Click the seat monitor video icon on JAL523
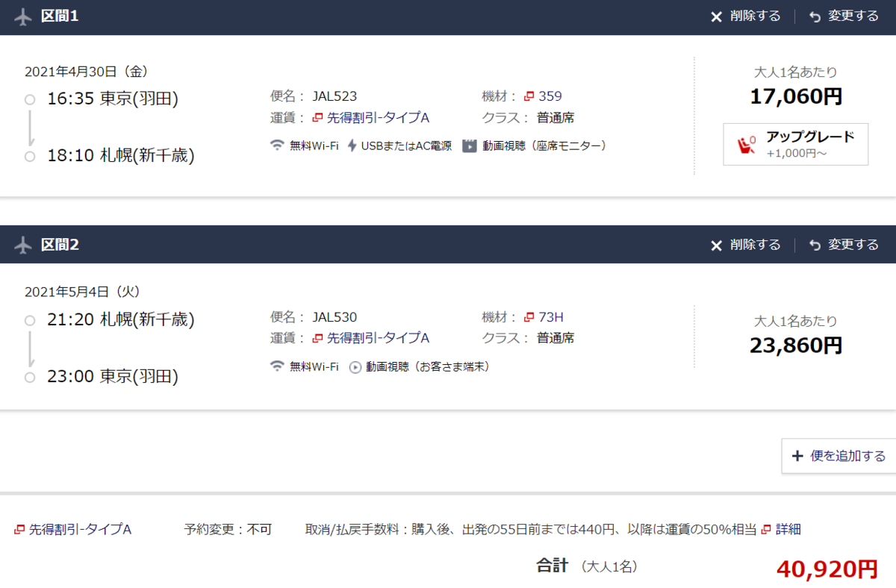 (470, 146)
